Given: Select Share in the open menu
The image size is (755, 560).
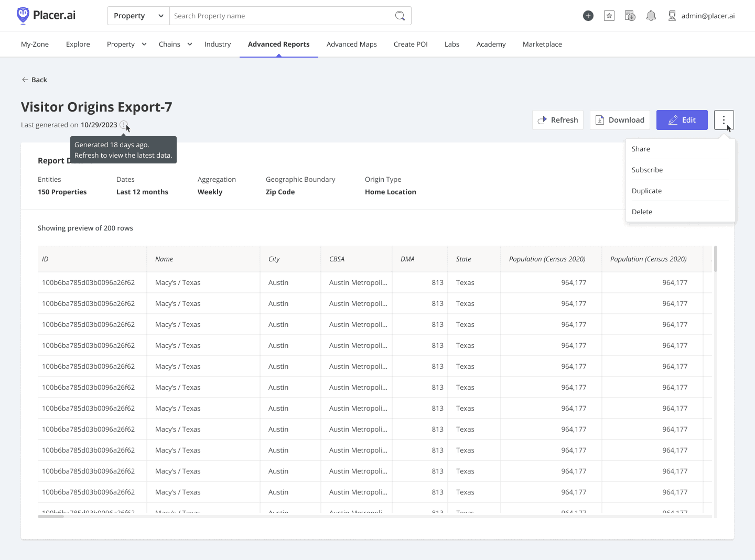Looking at the screenshot, I should (x=641, y=149).
